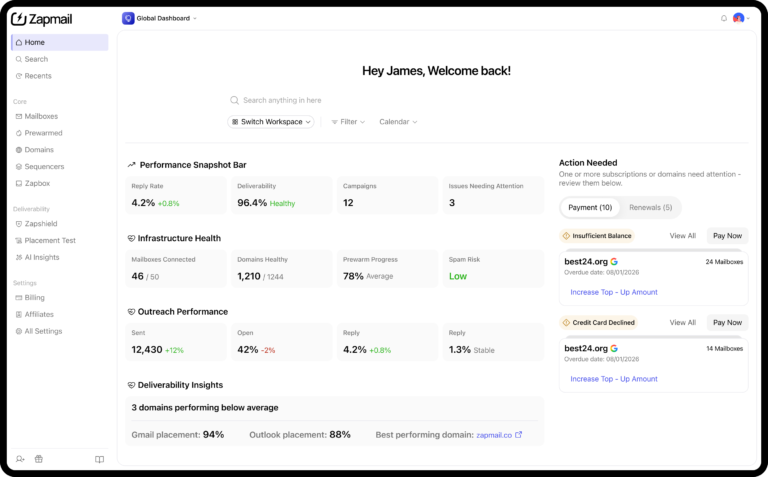
Task: Click Pay Now for Insufficient Balance
Action: coord(727,236)
